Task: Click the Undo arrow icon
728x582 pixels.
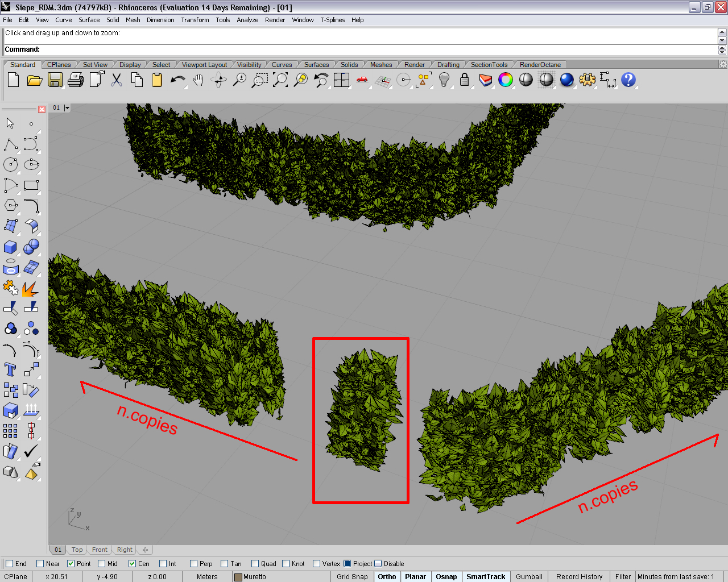Action: click(x=178, y=80)
